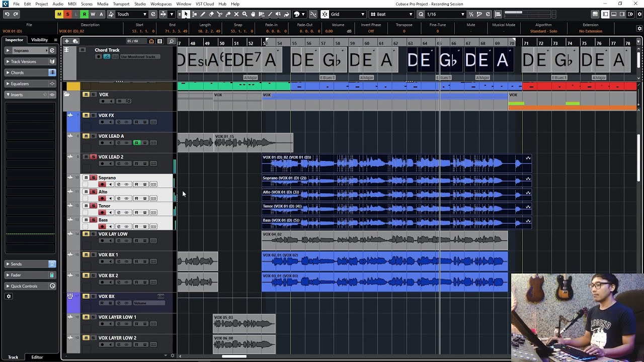
Task: Select the Tenor track name
Action: (105, 206)
